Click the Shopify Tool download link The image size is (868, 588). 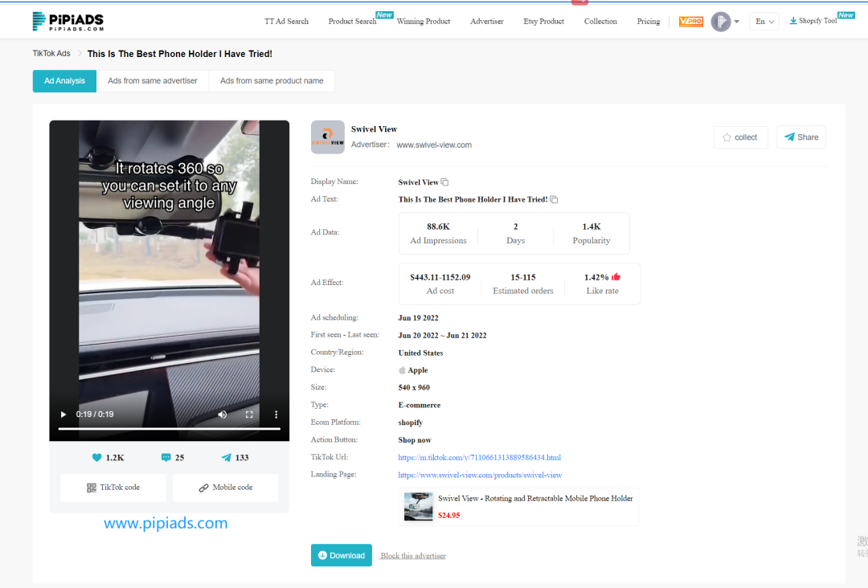813,21
